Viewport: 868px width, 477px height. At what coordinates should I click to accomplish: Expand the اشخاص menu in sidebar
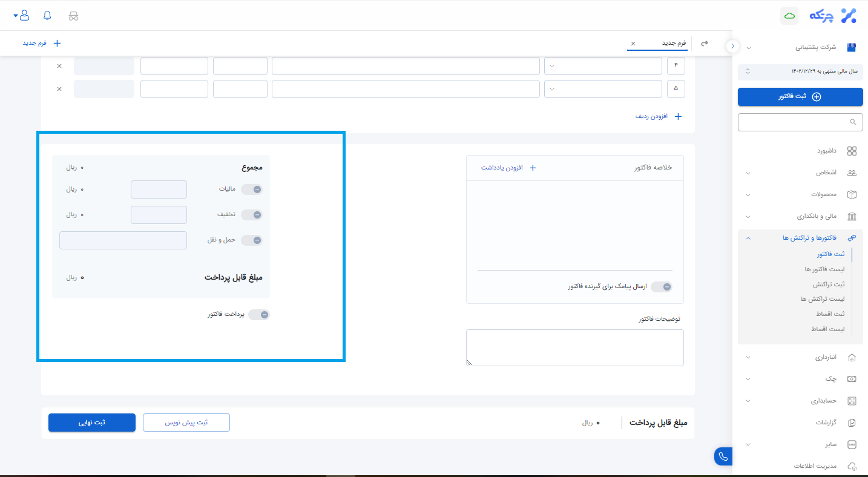[x=826, y=173]
